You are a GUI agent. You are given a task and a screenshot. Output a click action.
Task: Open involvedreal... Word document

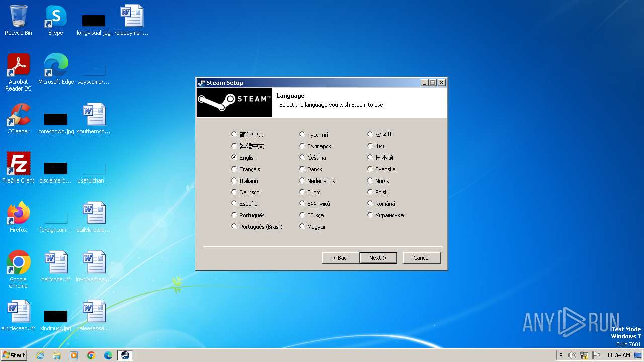pos(94,266)
